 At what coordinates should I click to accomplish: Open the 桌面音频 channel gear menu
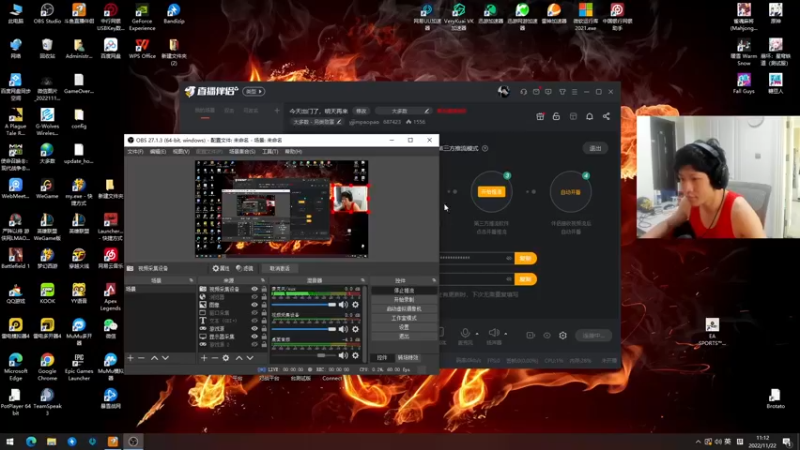click(x=356, y=355)
